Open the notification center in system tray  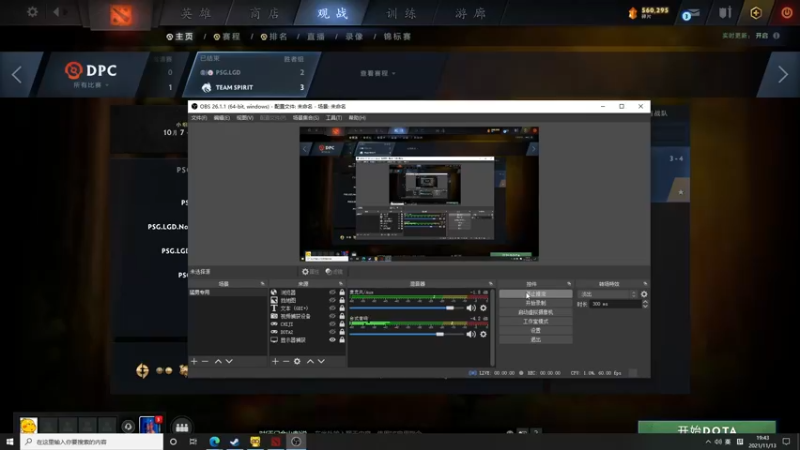pos(786,441)
